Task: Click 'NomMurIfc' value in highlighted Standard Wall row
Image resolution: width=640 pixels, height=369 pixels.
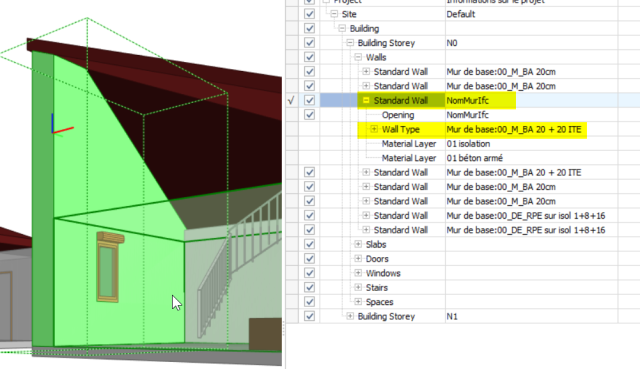Action: click(467, 100)
